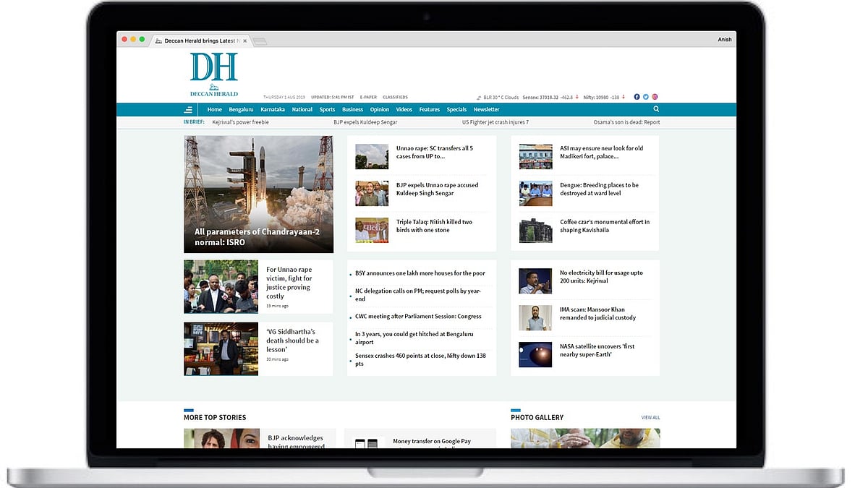Viewport: 868px width, 488px height.
Task: Open brief 'BJP expels Kuldeep Sengar'
Action: (x=365, y=122)
